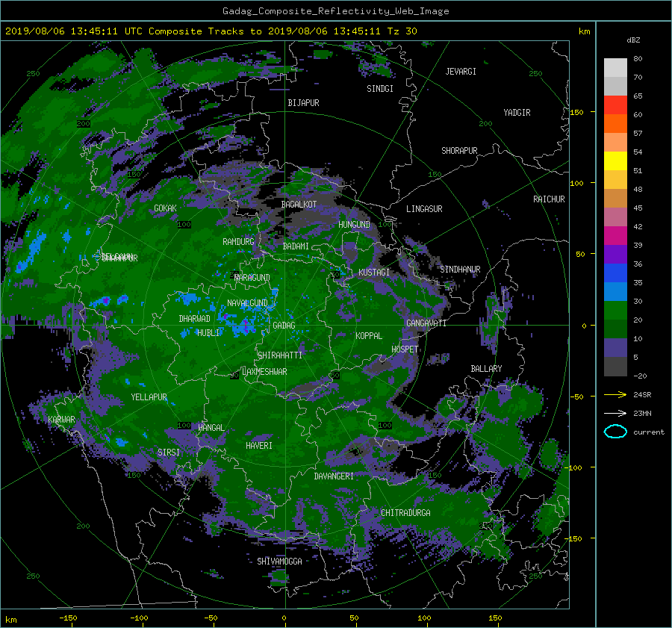Click the 0 tick on bottom km axis

pyautogui.click(x=284, y=618)
